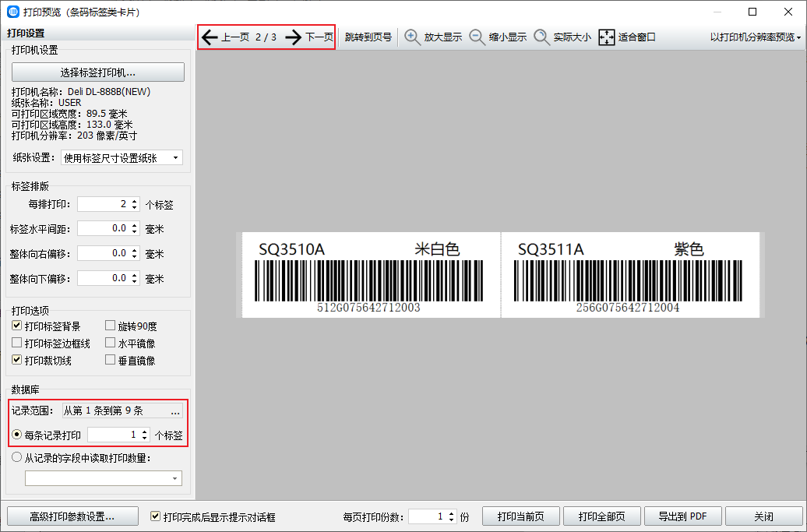This screenshot has height=532, width=807.
Task: Click barcode number 512G075642712003
Action: 368,308
